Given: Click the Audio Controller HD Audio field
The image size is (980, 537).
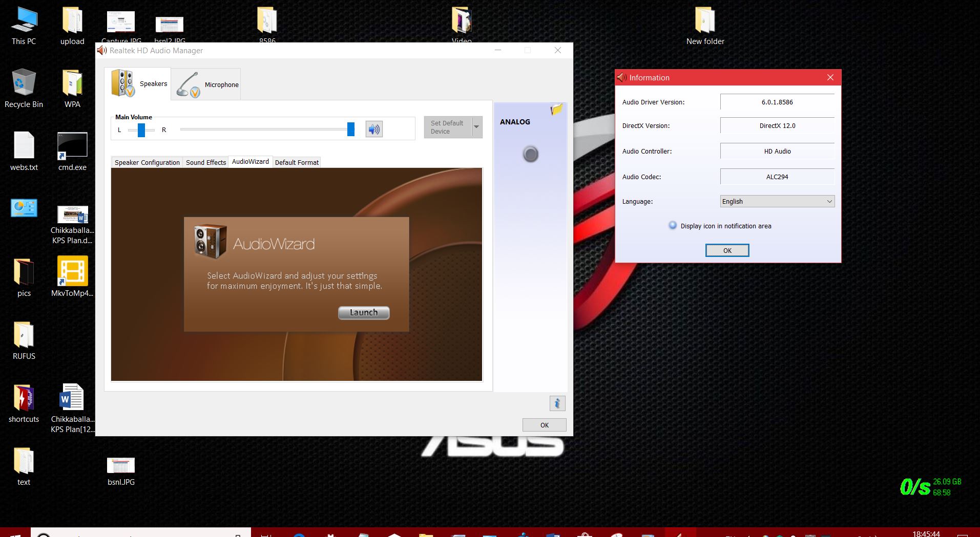Looking at the screenshot, I should [777, 151].
